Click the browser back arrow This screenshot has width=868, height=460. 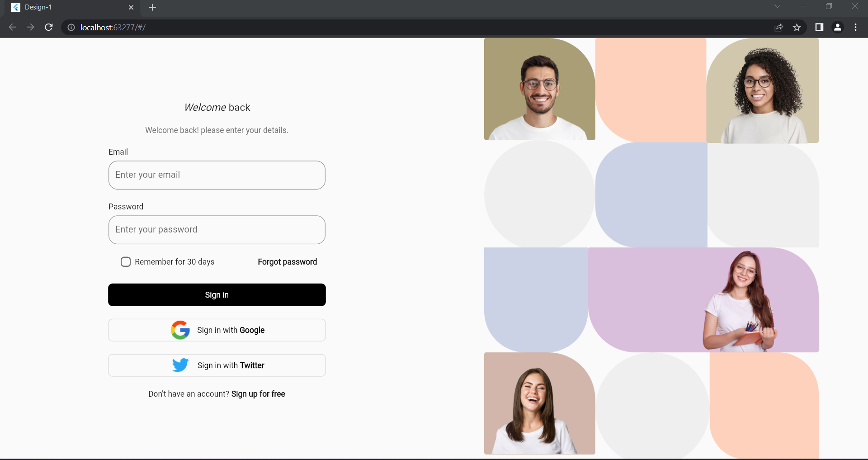pyautogui.click(x=12, y=27)
